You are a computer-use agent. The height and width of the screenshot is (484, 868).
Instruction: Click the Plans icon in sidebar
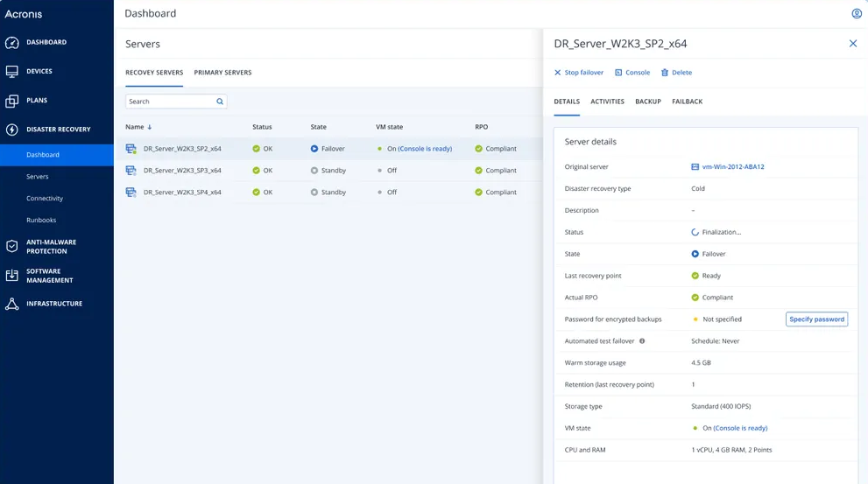(12, 101)
